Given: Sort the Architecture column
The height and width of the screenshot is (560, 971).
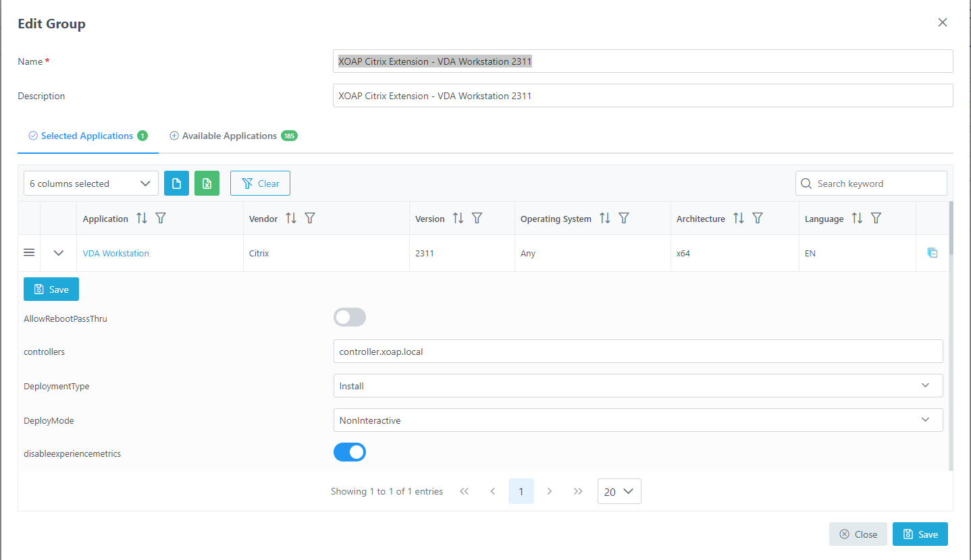Looking at the screenshot, I should pos(738,218).
